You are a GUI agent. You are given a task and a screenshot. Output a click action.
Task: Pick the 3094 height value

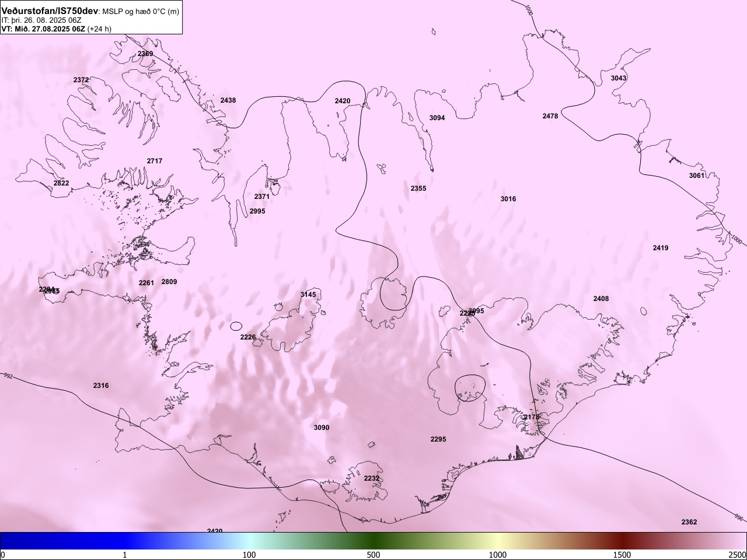437,118
